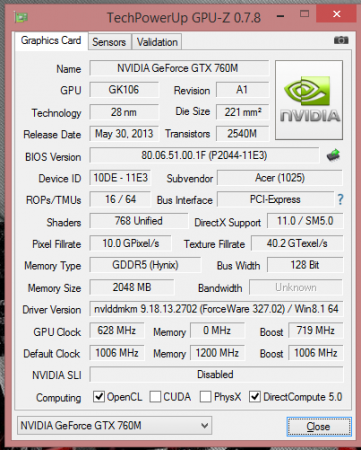This screenshot has height=450, width=361.
Task: Click the camera screenshot icon
Action: tap(341, 40)
